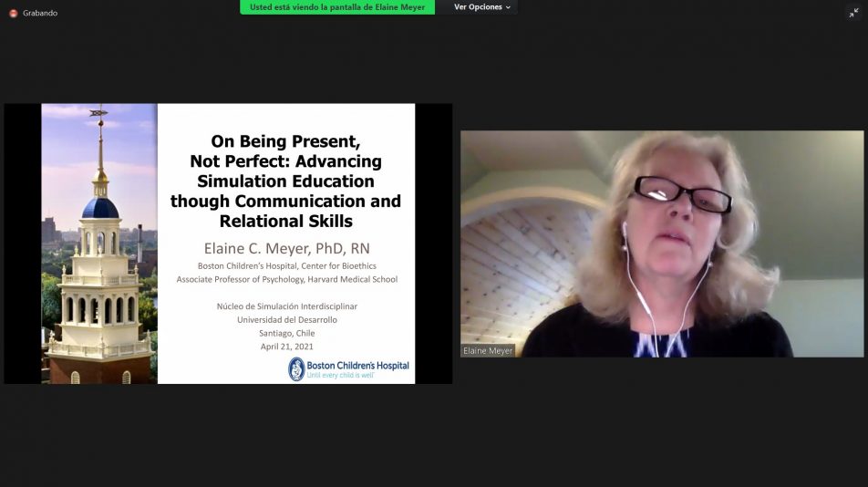Click the Universidad del Desarrollo text line
This screenshot has height=487, width=868.
pos(286,320)
